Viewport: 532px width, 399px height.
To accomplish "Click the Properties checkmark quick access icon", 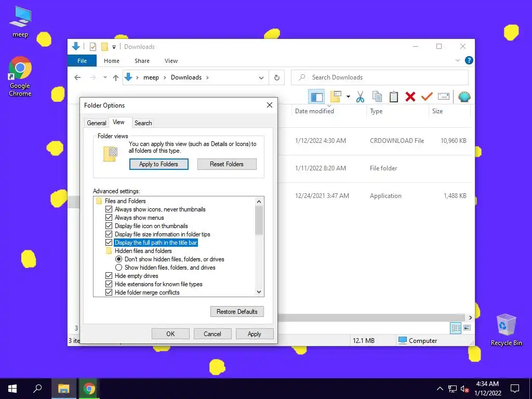I will pyautogui.click(x=92, y=47).
